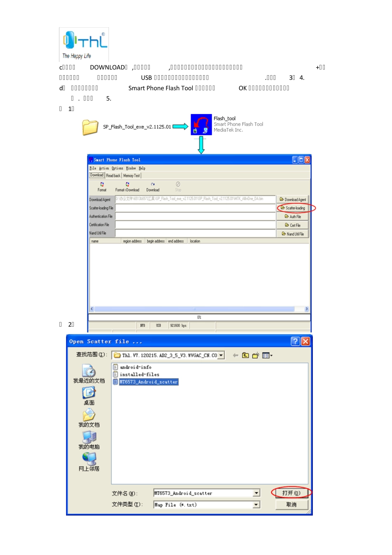Image resolution: width=392 pixels, height=555 pixels.
Task: Click the back arrow in Open dialog
Action: pos(235,355)
